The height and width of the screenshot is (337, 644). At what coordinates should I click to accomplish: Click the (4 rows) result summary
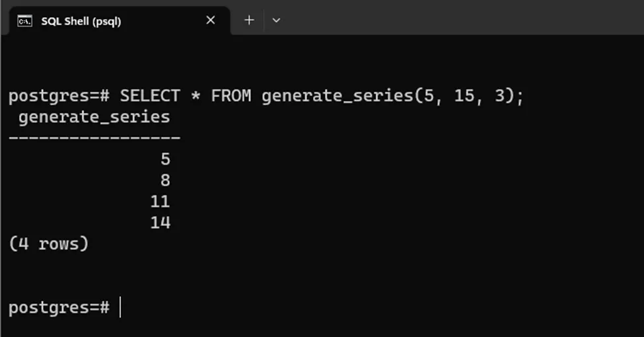tap(48, 244)
